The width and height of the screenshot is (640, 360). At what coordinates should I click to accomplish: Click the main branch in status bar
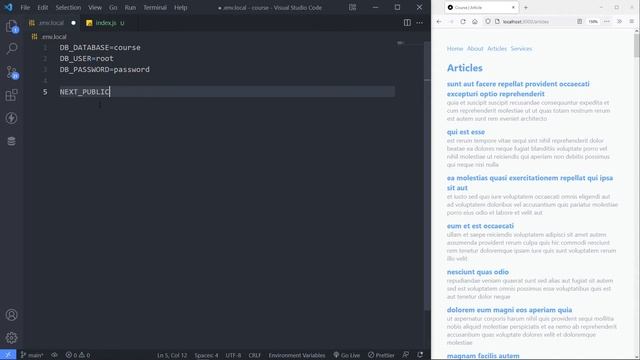pos(32,355)
